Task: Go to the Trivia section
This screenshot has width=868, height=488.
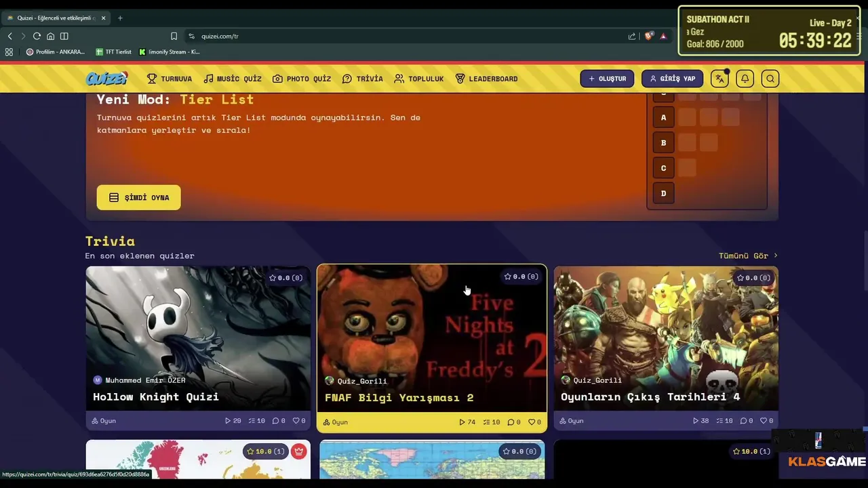Action: pos(363,79)
